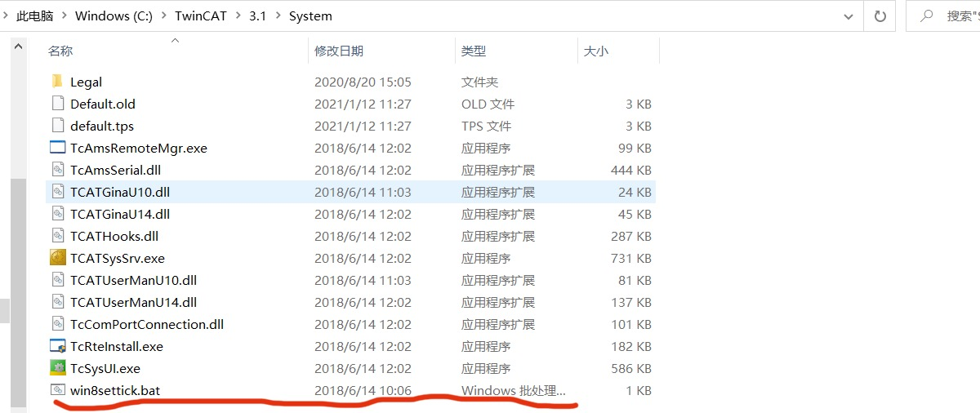Click the TCATGinaU14.dll file icon
Image resolution: width=980 pixels, height=413 pixels.
coord(57,214)
